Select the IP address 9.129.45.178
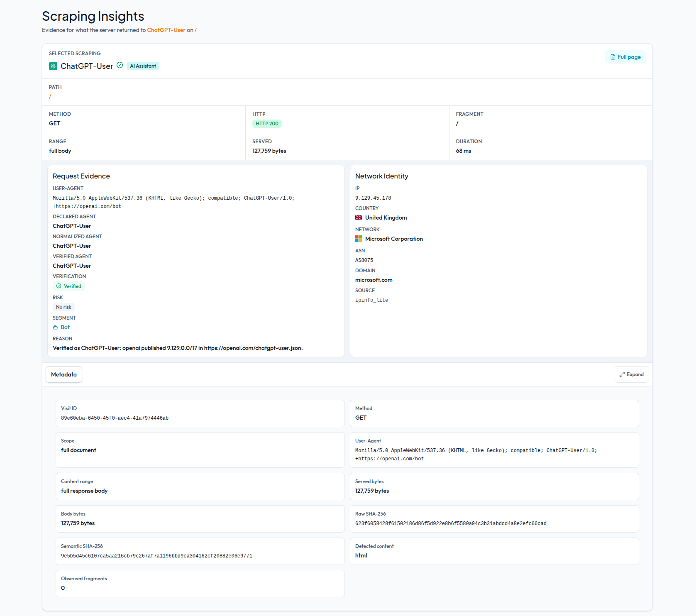This screenshot has height=616, width=696. [373, 198]
